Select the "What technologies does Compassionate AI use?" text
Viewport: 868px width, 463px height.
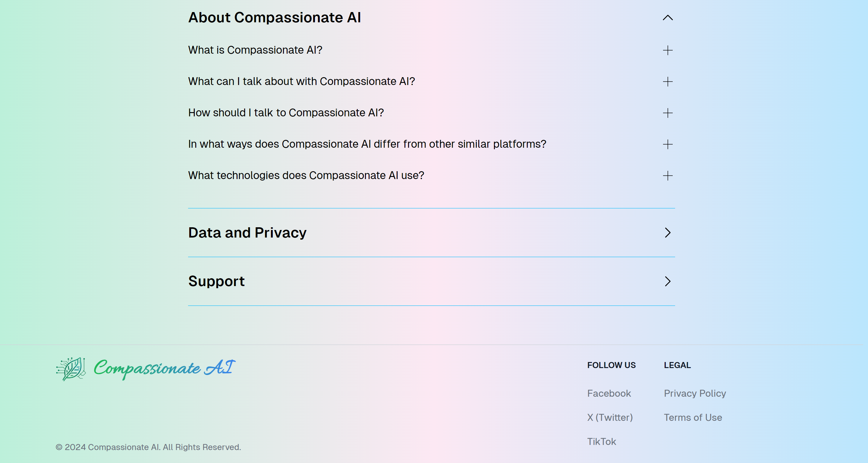[x=306, y=175]
